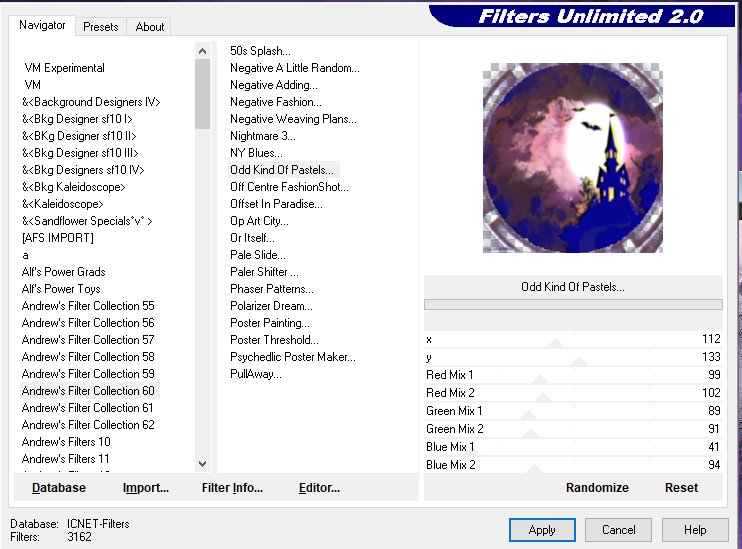This screenshot has width=742, height=549.
Task: Click the Green Mix 2 slider
Action: 560,429
